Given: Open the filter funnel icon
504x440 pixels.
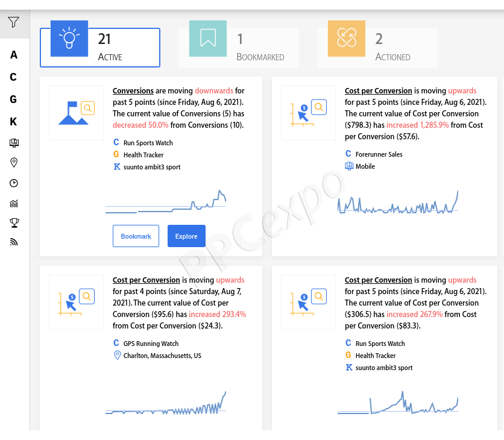Looking at the screenshot, I should point(13,22).
